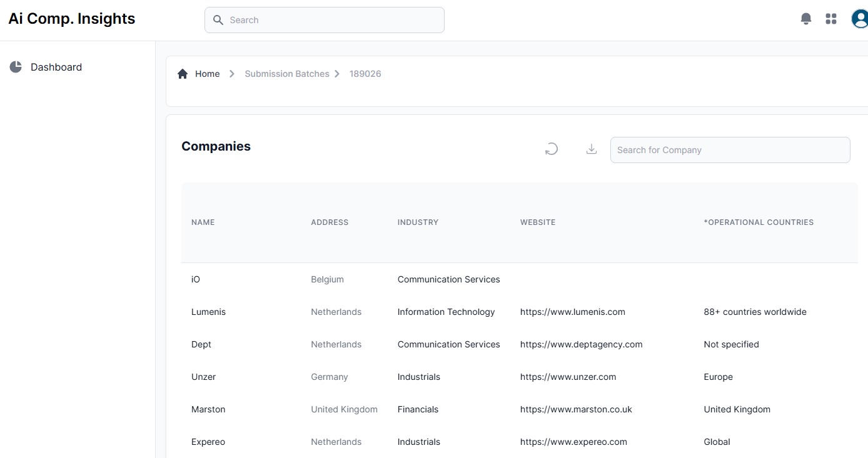Sort by the OPERATIONAL COUNTRIES column header

pos(759,222)
